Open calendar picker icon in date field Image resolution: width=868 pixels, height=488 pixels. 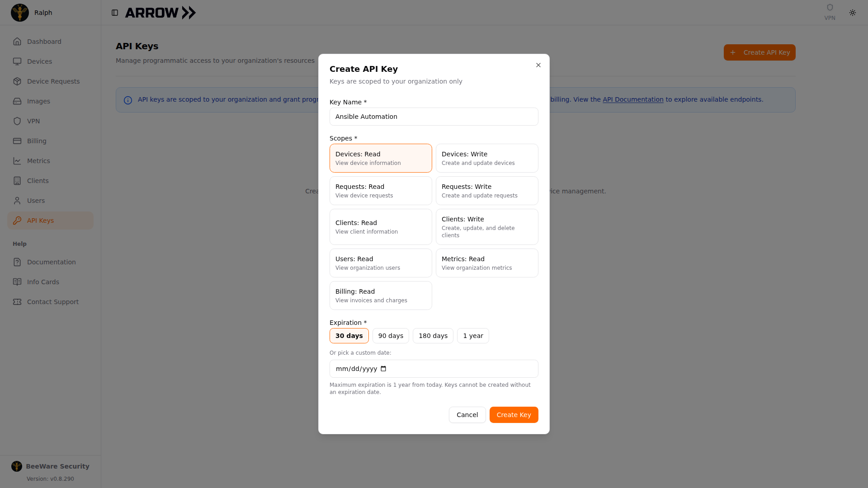point(383,369)
